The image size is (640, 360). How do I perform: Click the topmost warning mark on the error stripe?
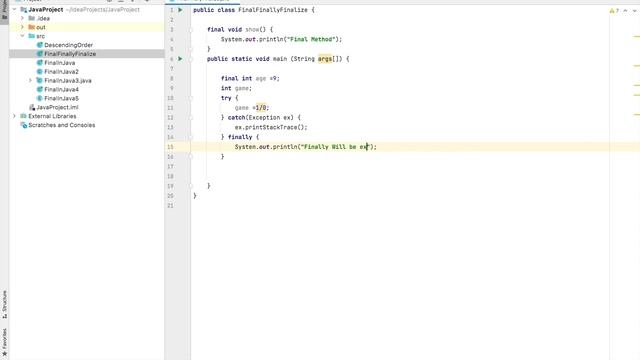(x=636, y=37)
